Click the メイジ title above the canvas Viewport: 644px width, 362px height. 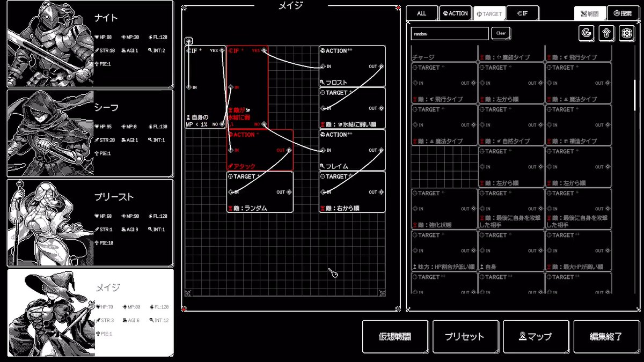291,5
